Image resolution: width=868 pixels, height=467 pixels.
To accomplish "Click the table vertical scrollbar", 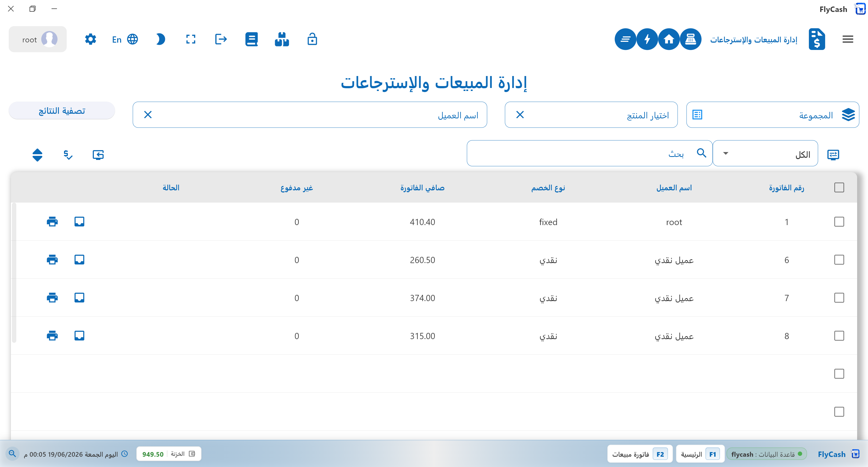I will [x=14, y=272].
